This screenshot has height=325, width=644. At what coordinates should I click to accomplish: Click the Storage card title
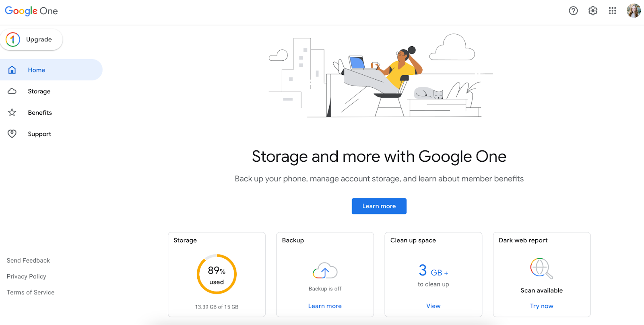[185, 240]
